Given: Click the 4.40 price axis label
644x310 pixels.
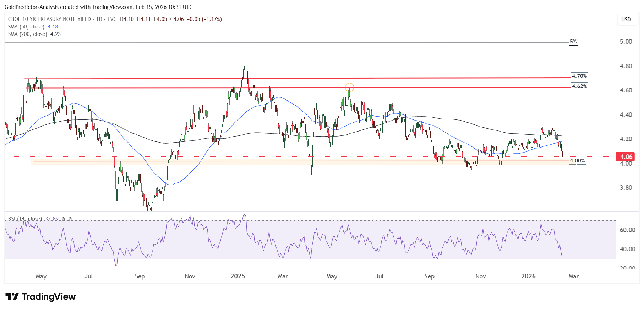Looking at the screenshot, I should [x=626, y=115].
